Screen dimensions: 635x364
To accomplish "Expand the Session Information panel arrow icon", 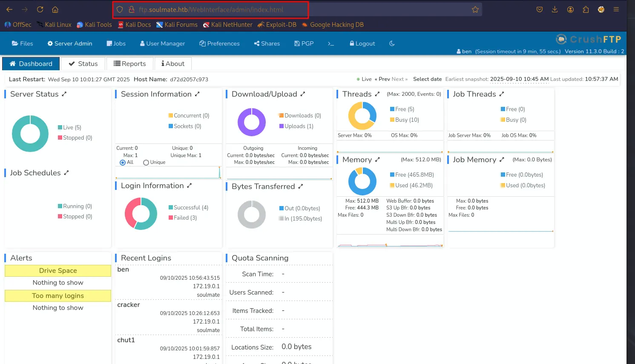I will (197, 94).
